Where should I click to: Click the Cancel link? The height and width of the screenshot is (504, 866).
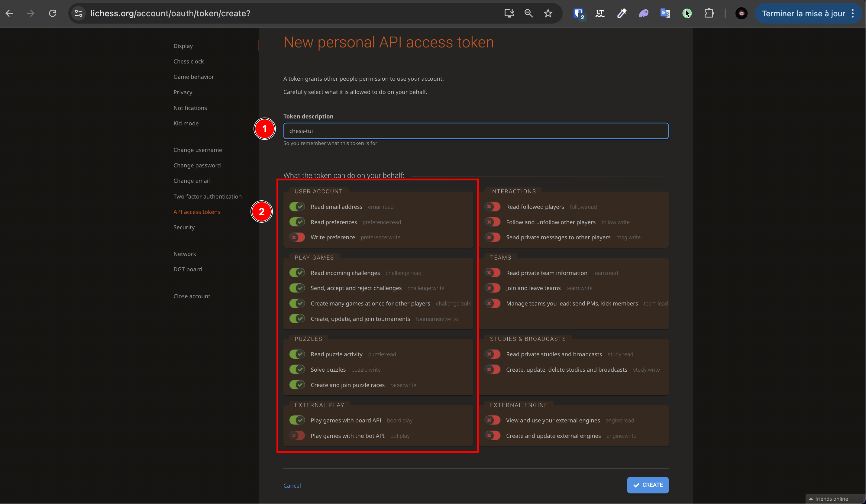(292, 486)
